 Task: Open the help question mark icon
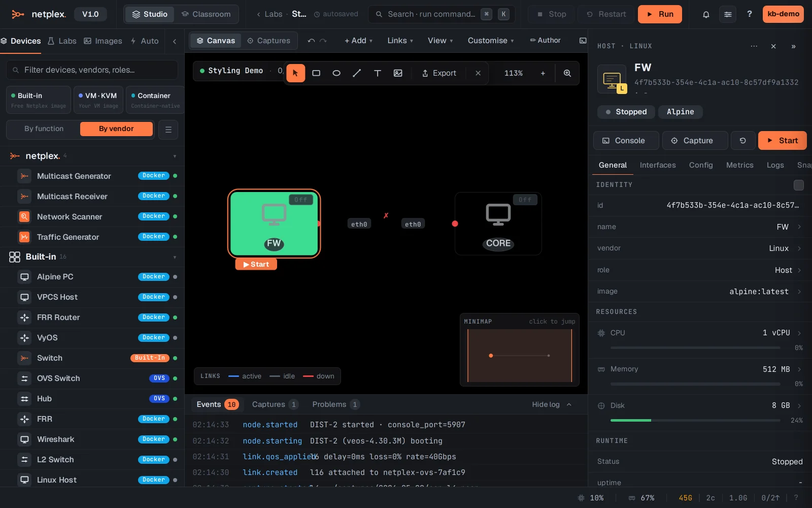750,14
